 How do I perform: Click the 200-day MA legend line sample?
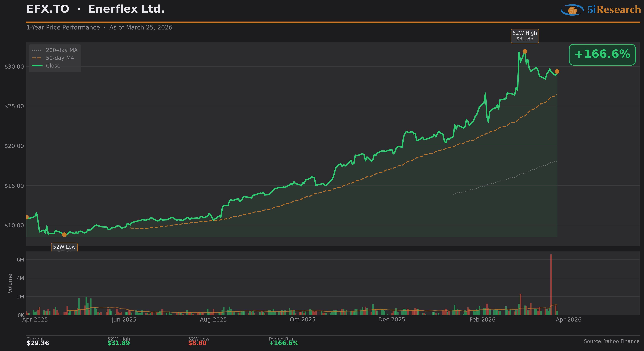[37, 50]
